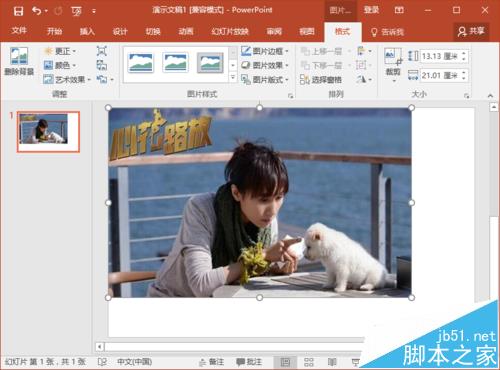Switch to the 开始 tab
500x370 pixels.
pos(54,31)
